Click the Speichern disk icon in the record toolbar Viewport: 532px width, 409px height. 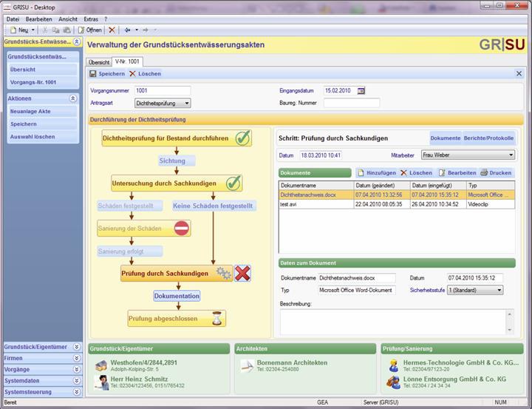(93, 74)
